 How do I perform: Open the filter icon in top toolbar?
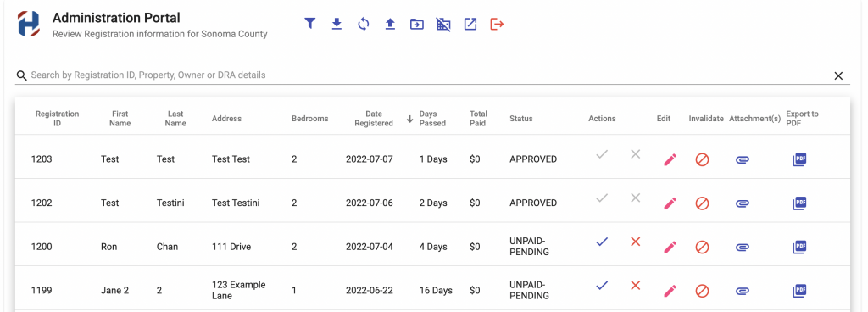310,24
